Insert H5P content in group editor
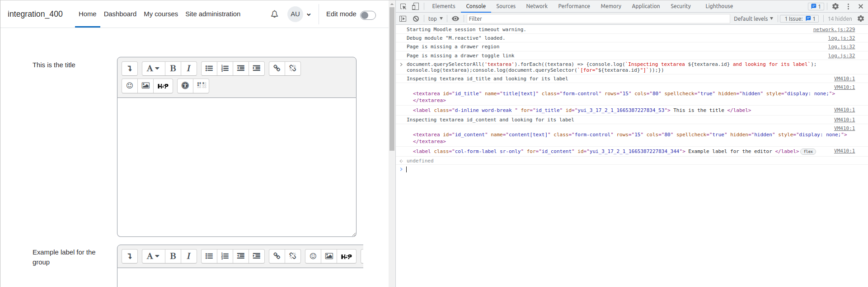This screenshot has height=287, width=868. click(347, 256)
